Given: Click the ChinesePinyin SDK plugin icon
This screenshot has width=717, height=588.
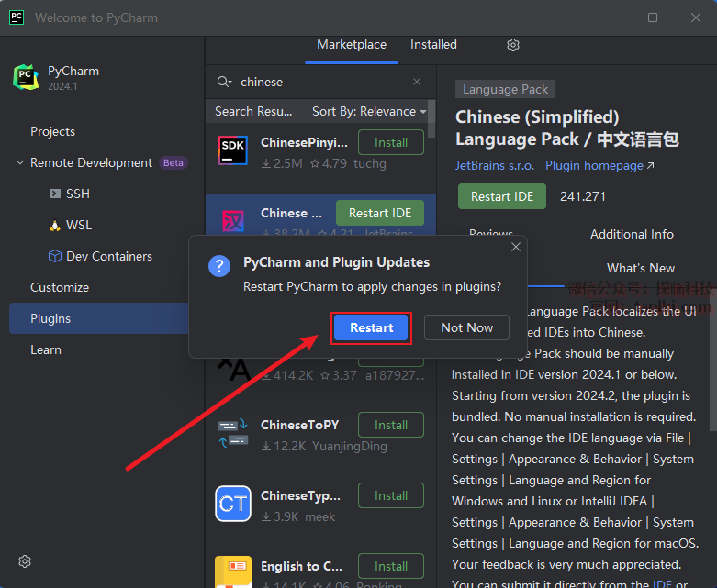Looking at the screenshot, I should click(232, 150).
